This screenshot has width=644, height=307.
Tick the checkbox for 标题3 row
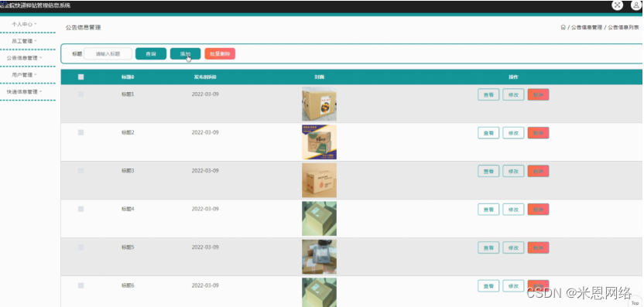[x=81, y=170]
